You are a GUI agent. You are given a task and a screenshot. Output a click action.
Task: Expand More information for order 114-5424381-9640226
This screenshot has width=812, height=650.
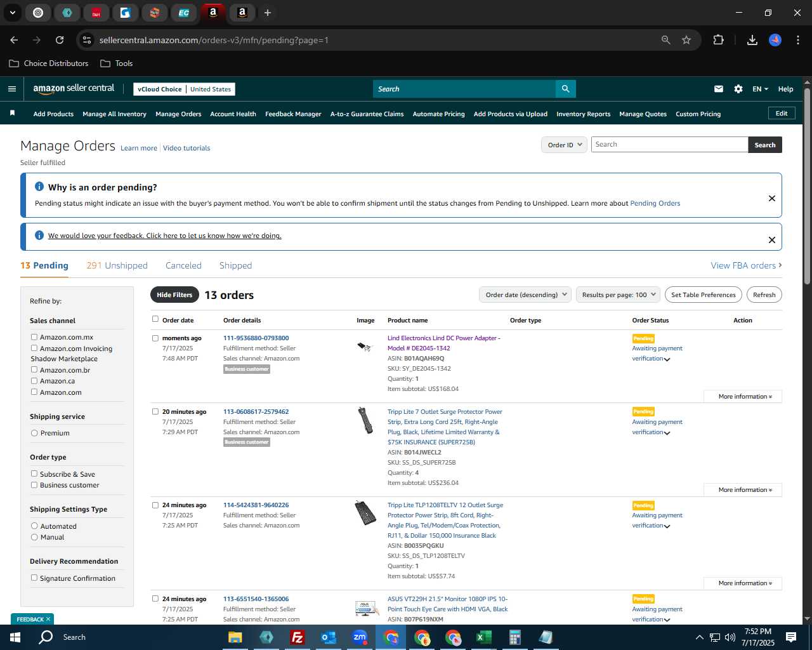point(743,583)
